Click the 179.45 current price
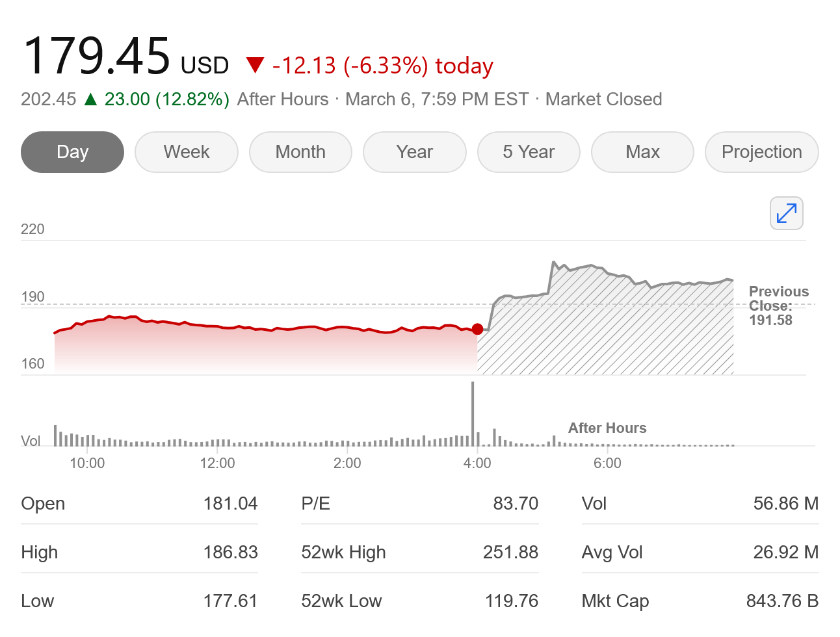 (x=97, y=56)
